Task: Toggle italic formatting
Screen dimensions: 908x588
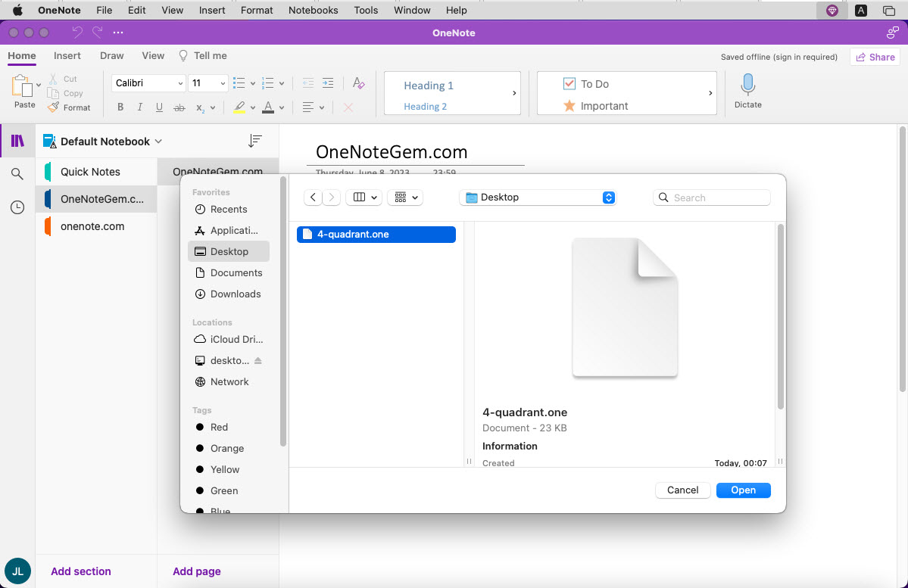Action: click(139, 107)
